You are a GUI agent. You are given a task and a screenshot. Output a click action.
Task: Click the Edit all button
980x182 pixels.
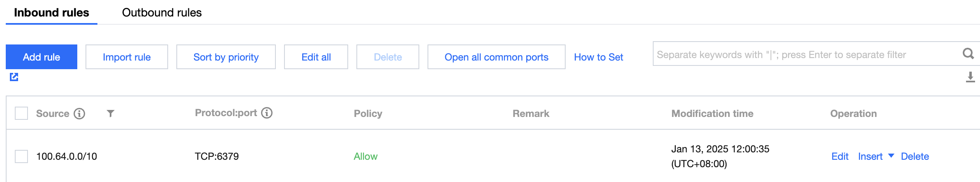click(316, 57)
